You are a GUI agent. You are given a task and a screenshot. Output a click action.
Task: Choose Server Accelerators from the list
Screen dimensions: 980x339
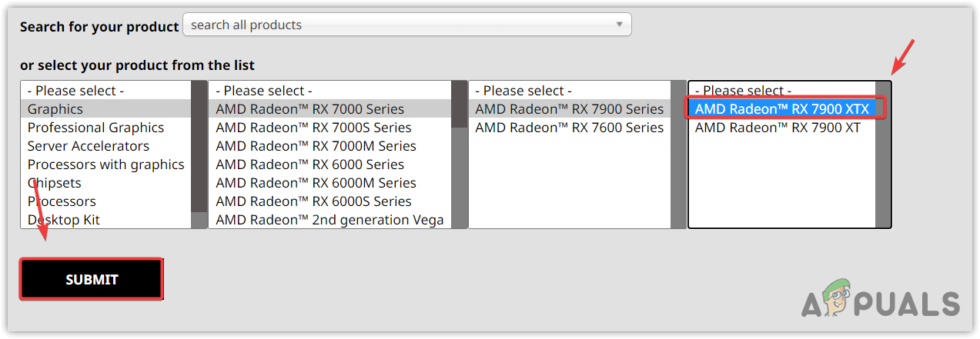tap(88, 146)
